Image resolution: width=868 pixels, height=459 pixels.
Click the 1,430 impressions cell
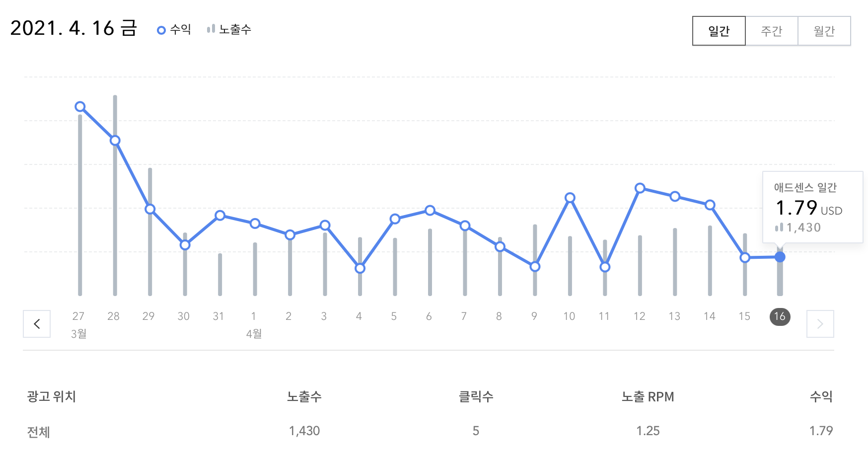click(304, 431)
